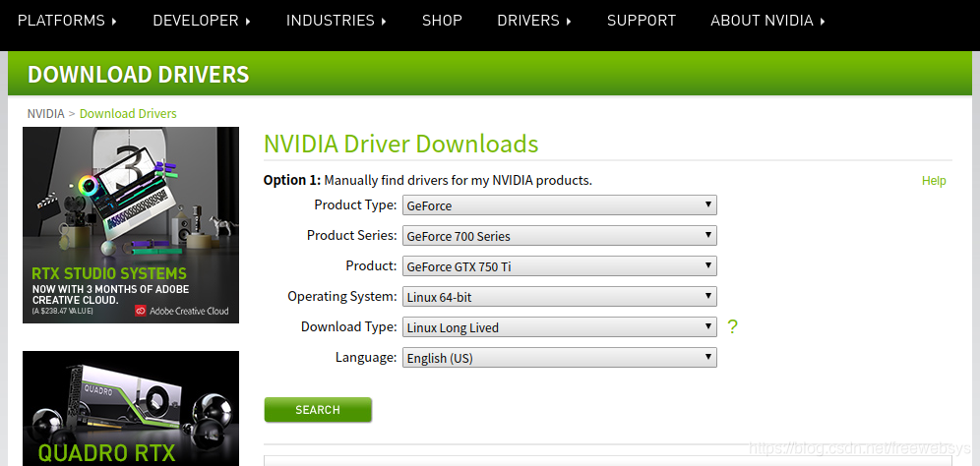Click the DOWNLOAD DRIVERS page header
The width and height of the screenshot is (980, 466).
pos(138,75)
